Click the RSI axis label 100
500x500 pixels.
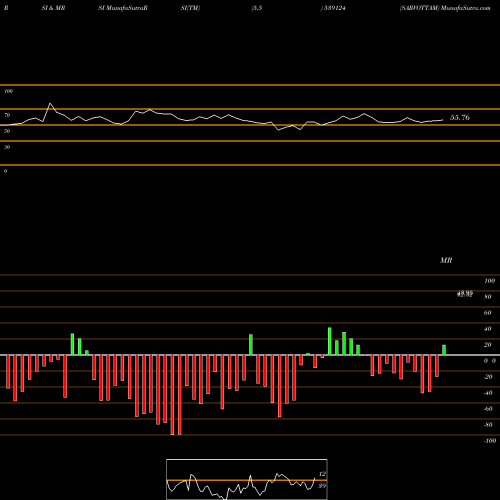(8, 91)
